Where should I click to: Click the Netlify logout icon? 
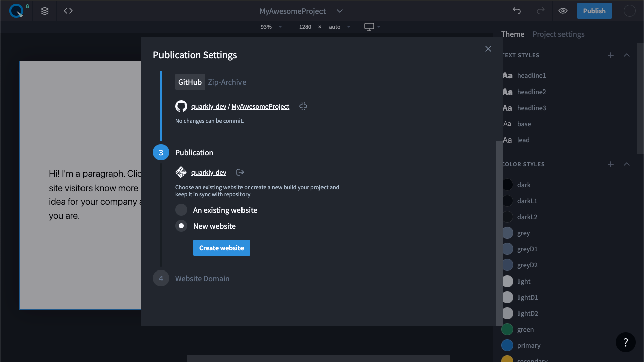click(x=240, y=172)
